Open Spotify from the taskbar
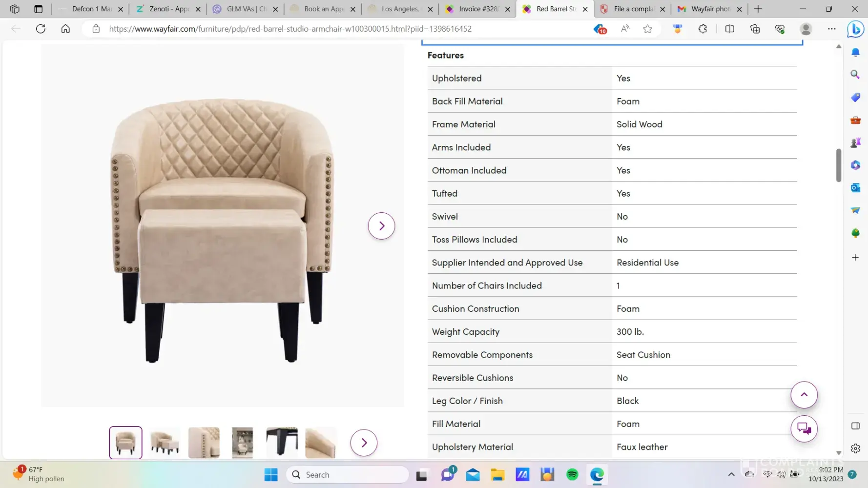868x488 pixels. [x=572, y=474]
